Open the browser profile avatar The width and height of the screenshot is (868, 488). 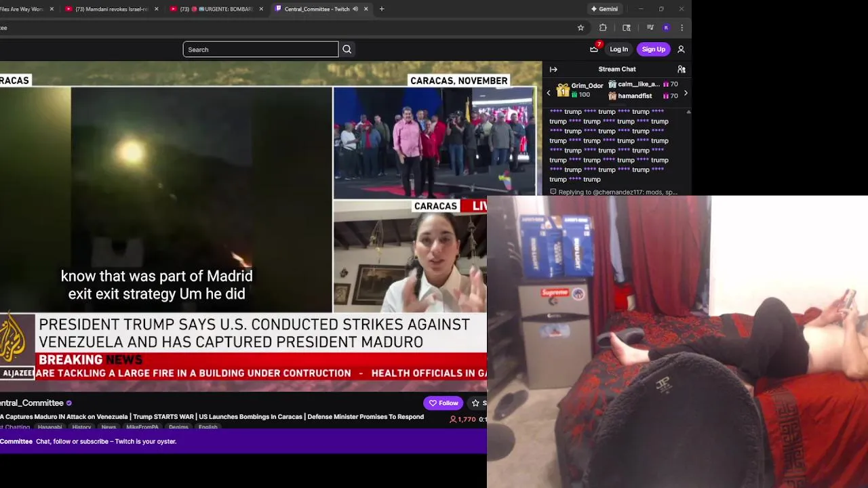point(666,28)
